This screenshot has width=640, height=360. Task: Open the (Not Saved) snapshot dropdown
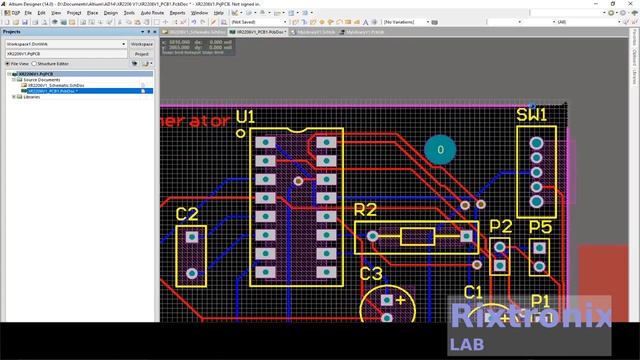[285, 22]
